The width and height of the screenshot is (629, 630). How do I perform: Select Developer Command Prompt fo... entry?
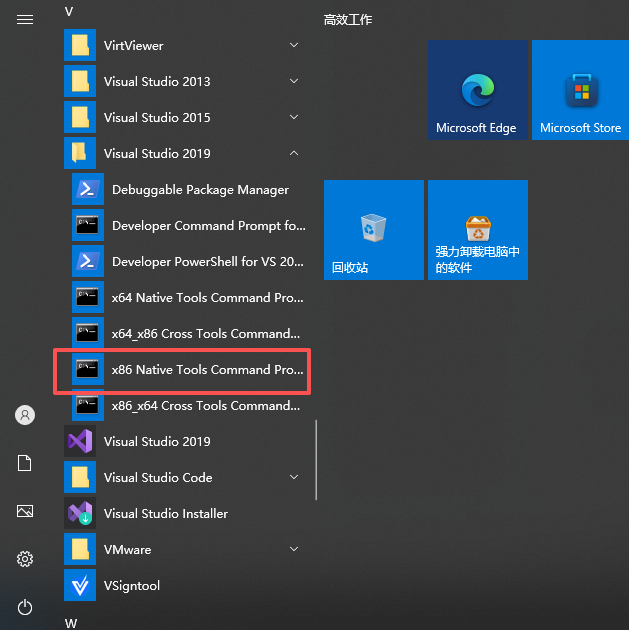[x=208, y=226]
